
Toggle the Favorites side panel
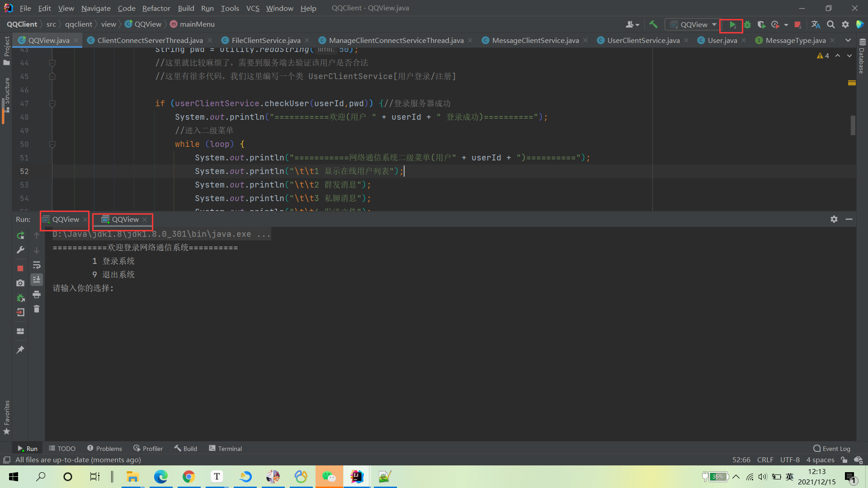(6, 417)
